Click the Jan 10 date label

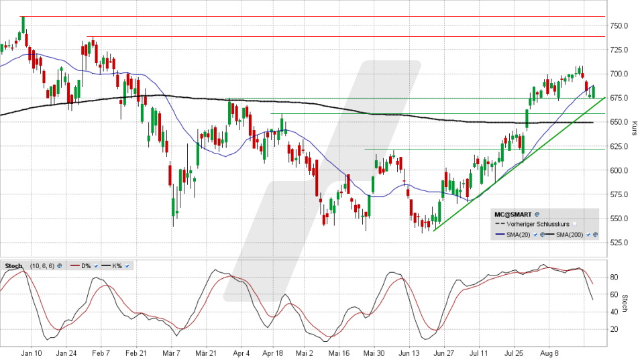click(x=32, y=353)
